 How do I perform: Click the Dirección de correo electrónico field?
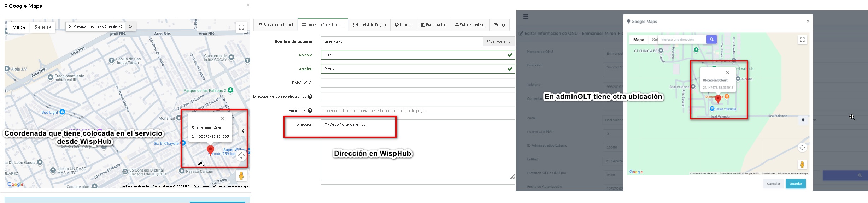click(x=418, y=96)
